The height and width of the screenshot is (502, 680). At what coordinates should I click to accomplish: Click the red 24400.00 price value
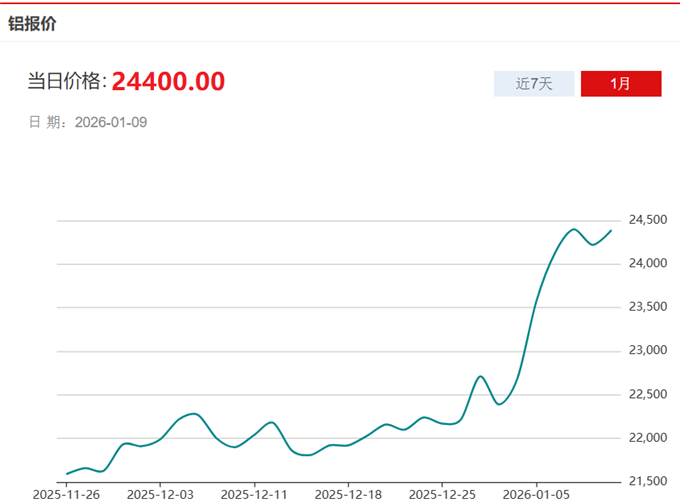(x=168, y=81)
